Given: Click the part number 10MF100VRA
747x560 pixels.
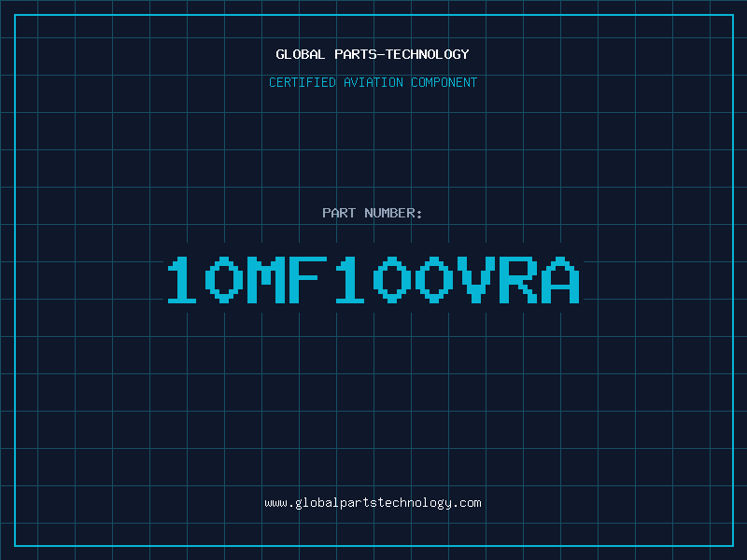Looking at the screenshot, I should 373,279.
